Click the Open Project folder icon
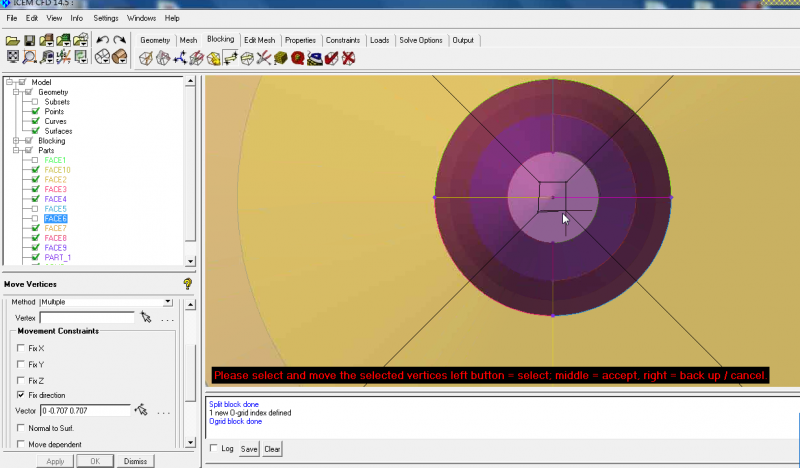 [x=12, y=40]
